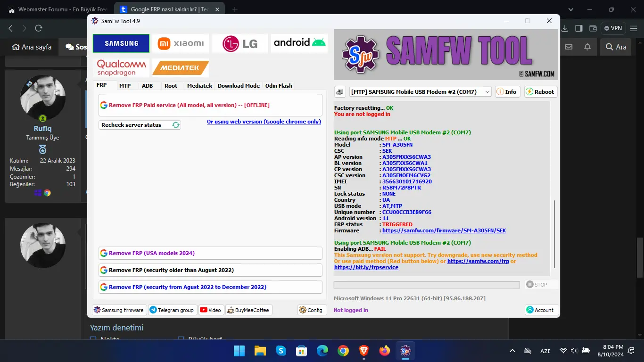Open the https://samfw.com/frp link

click(x=478, y=261)
